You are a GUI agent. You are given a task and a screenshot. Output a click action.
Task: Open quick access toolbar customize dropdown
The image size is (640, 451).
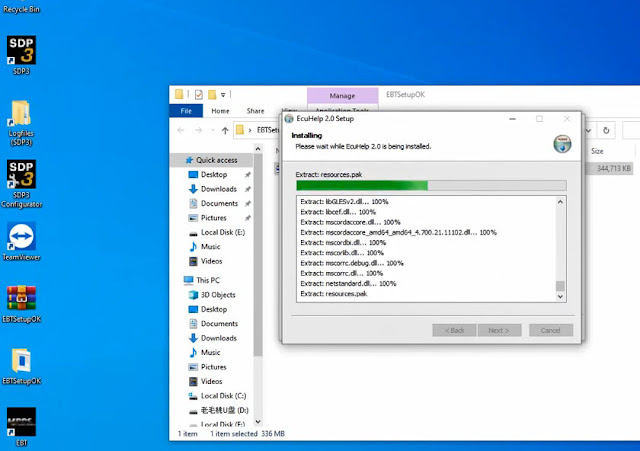(x=223, y=95)
